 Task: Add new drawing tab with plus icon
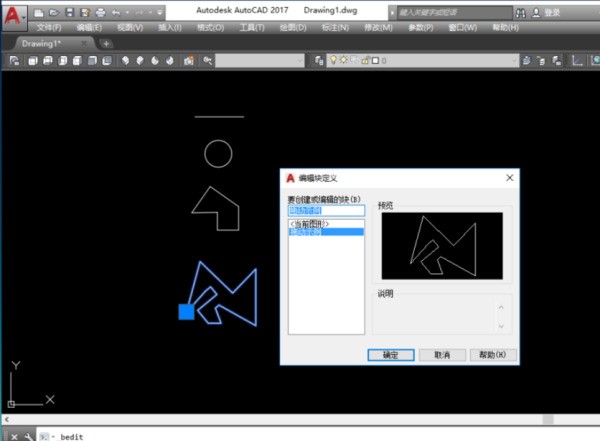click(107, 44)
